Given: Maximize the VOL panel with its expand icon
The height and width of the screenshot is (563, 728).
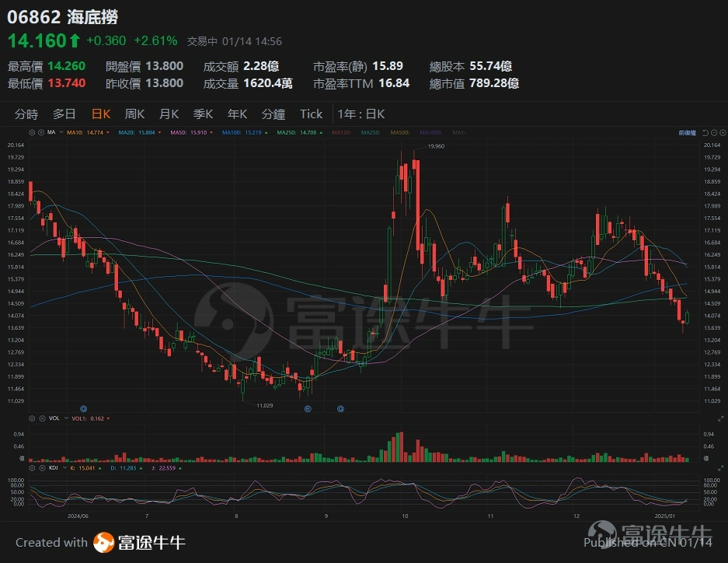Looking at the screenshot, I should pos(720,418).
